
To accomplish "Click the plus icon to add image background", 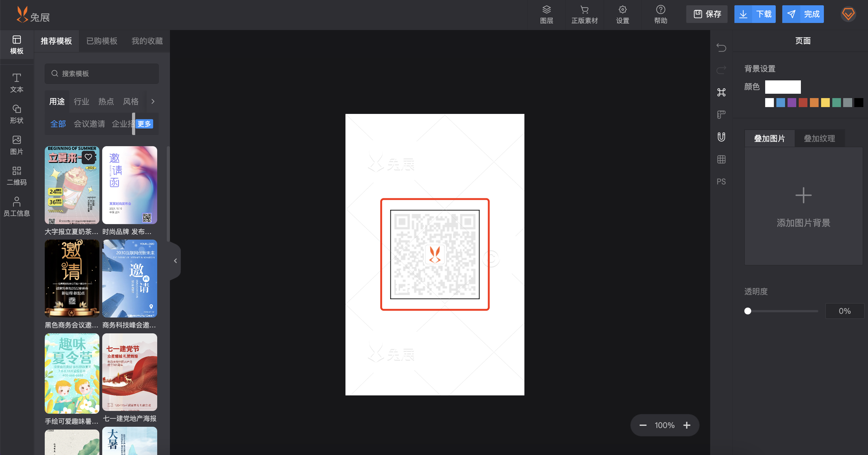I will pyautogui.click(x=803, y=195).
